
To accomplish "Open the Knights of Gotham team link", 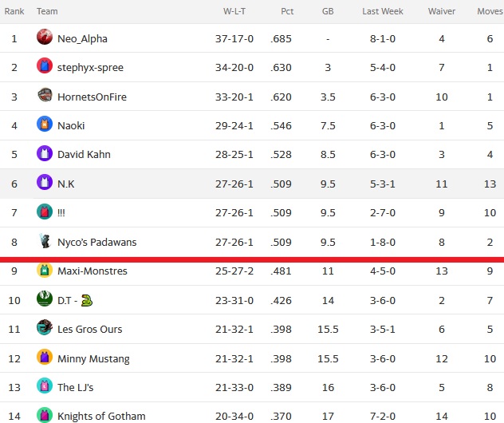I will point(101,416).
